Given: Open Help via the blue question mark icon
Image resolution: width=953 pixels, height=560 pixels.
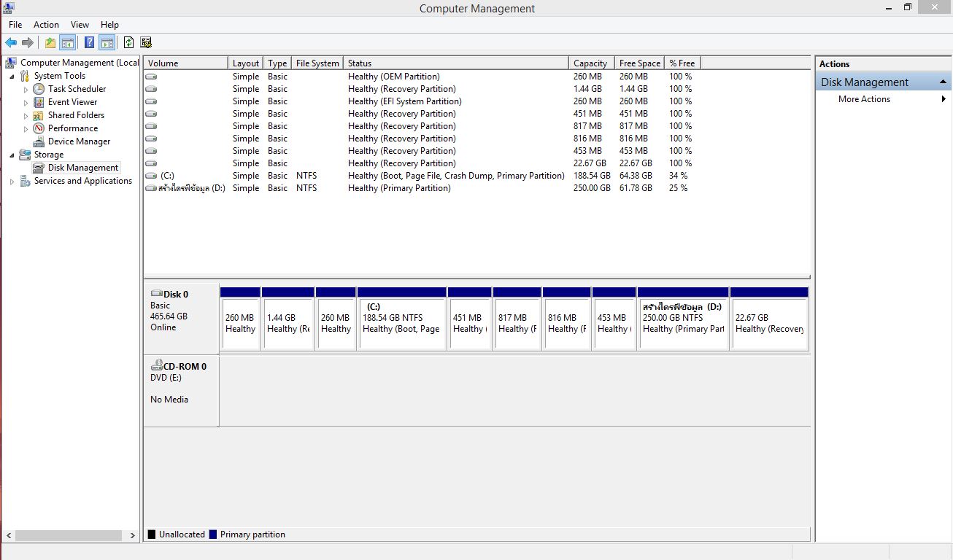Looking at the screenshot, I should (89, 42).
